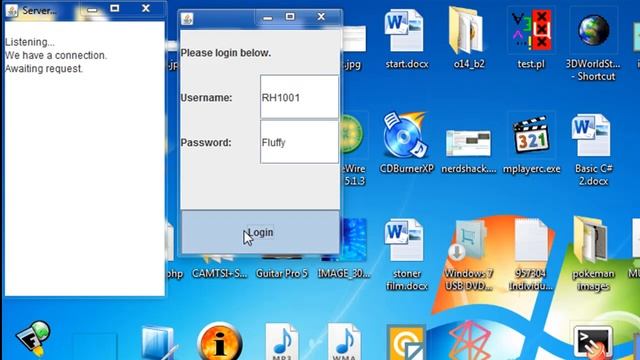This screenshot has width=640, height=360.
Task: Select the WMA music file icon
Action: [x=344, y=342]
